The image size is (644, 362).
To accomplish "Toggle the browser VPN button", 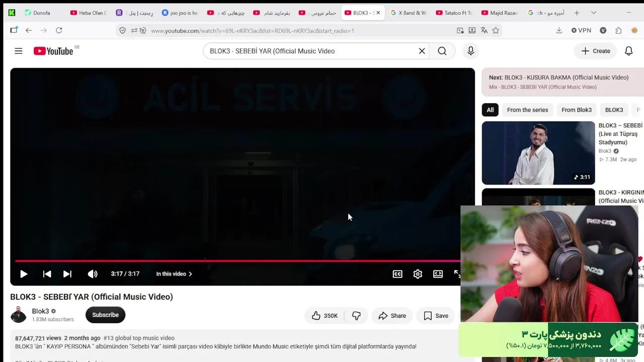I will coord(581,31).
